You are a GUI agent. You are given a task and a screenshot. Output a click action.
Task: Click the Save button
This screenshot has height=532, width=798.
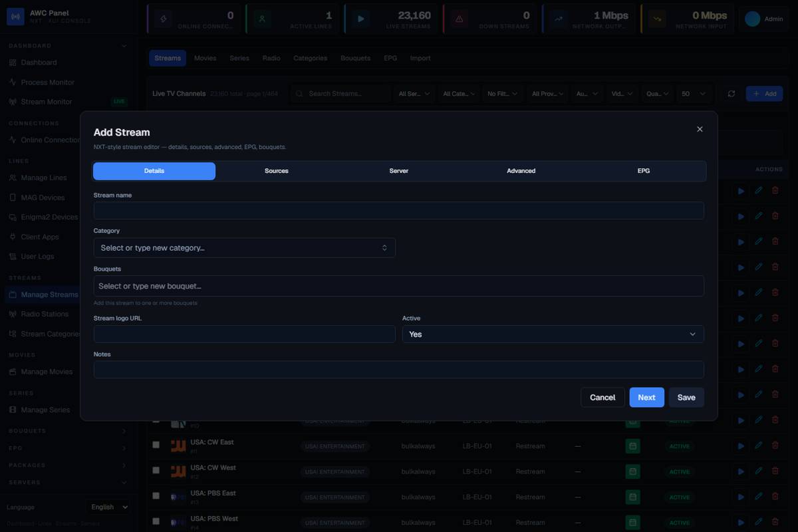pos(686,397)
